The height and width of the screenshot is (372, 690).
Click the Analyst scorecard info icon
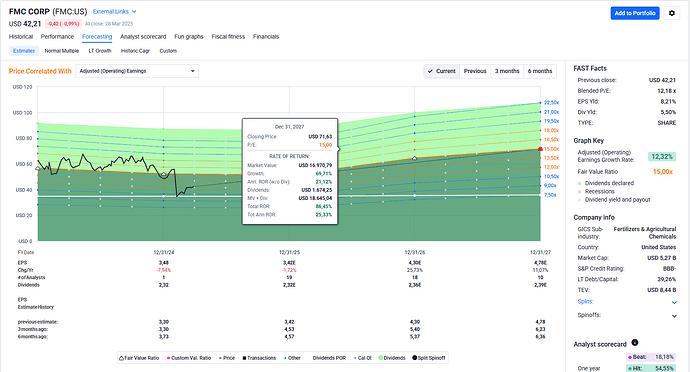(635, 343)
